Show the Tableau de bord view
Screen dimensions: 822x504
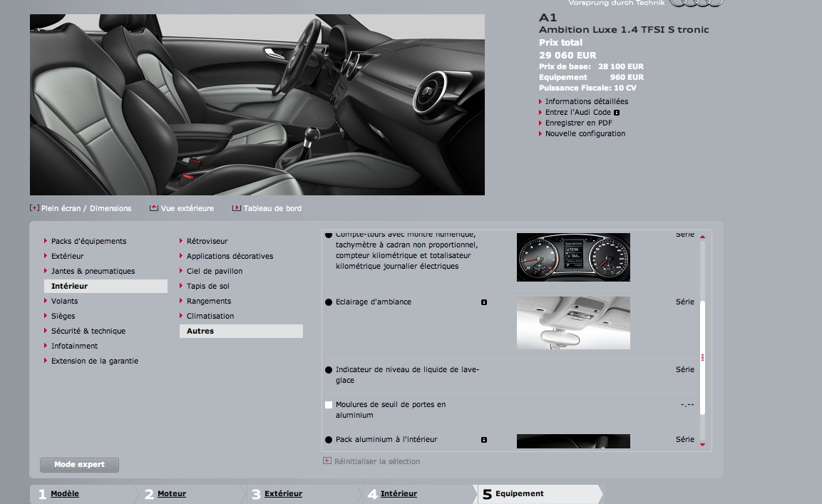coord(237,208)
